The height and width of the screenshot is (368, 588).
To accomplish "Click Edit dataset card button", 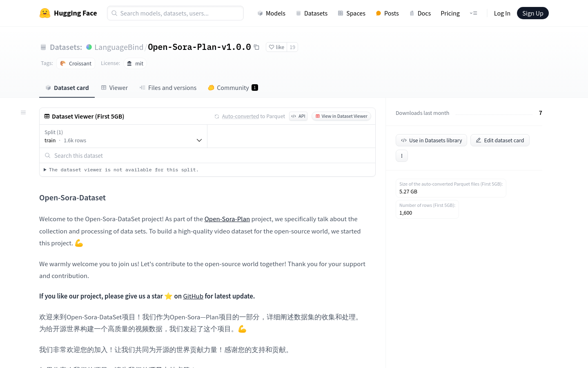I will click(x=500, y=140).
